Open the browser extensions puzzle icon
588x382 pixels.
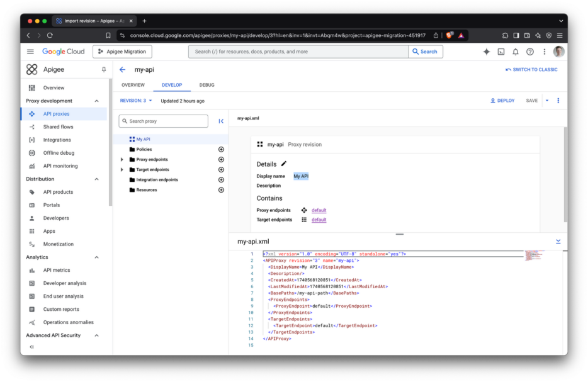(x=505, y=35)
